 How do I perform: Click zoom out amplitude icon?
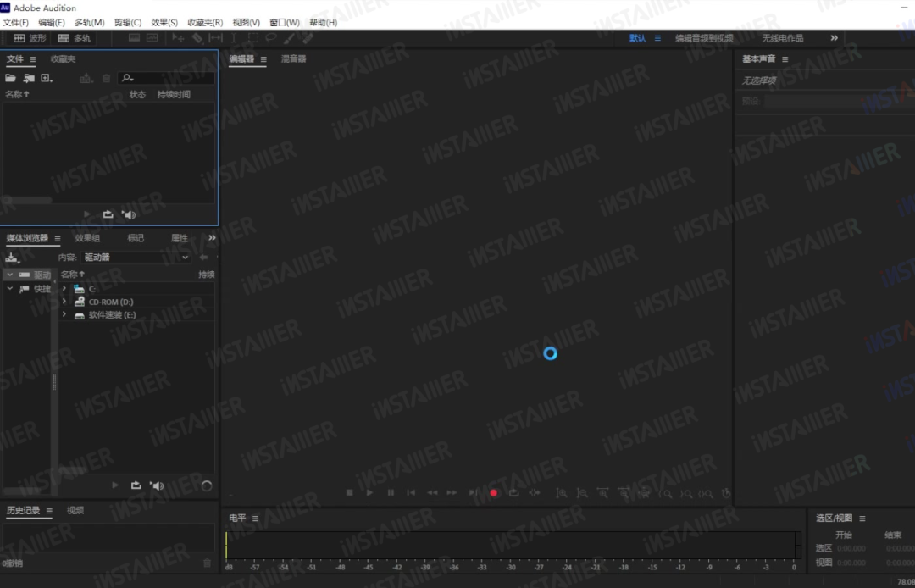pyautogui.click(x=582, y=493)
